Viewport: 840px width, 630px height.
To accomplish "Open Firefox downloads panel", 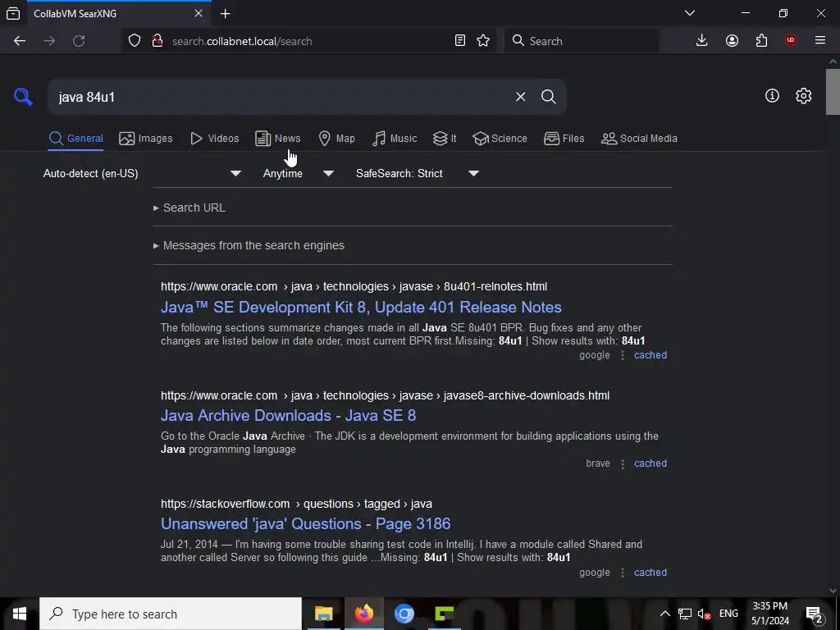I will coord(702,41).
